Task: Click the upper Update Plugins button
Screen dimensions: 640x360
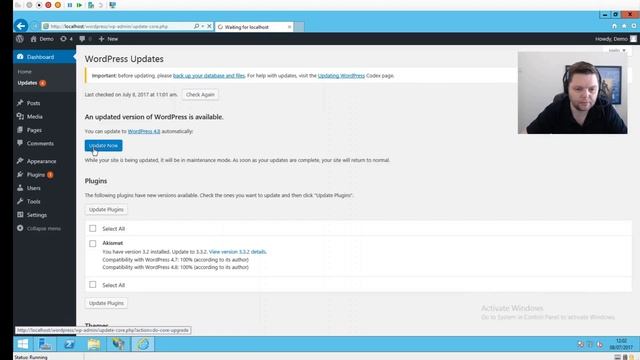Action: pos(106,209)
